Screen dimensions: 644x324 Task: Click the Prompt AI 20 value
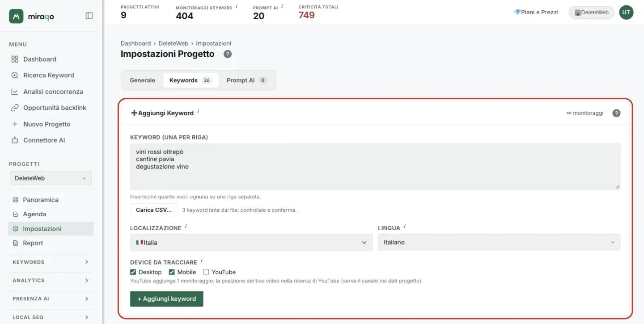[x=258, y=16]
